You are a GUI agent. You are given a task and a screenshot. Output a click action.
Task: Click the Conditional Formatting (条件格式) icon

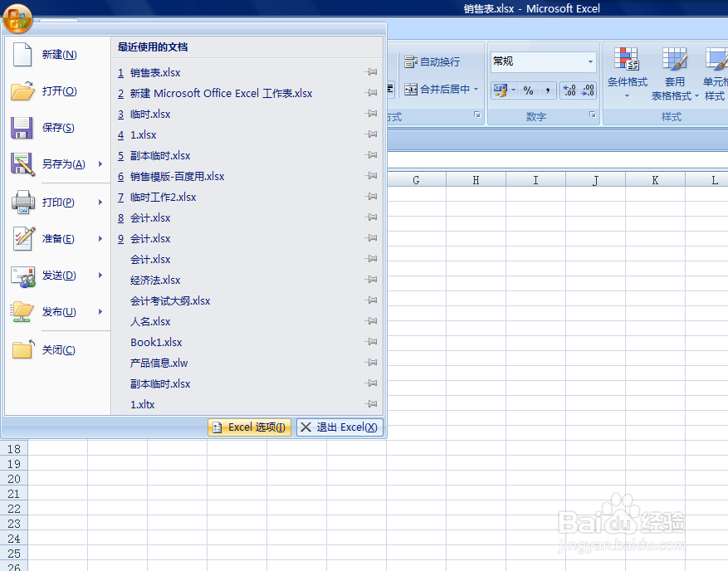(627, 59)
